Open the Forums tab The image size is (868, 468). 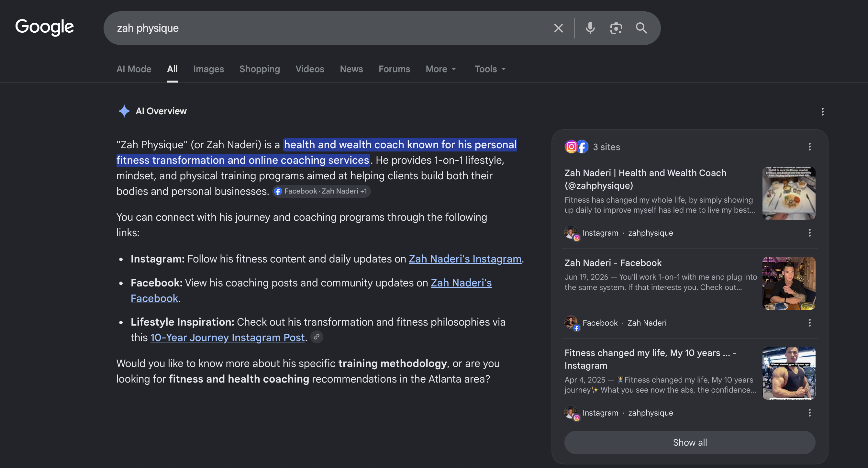(394, 69)
